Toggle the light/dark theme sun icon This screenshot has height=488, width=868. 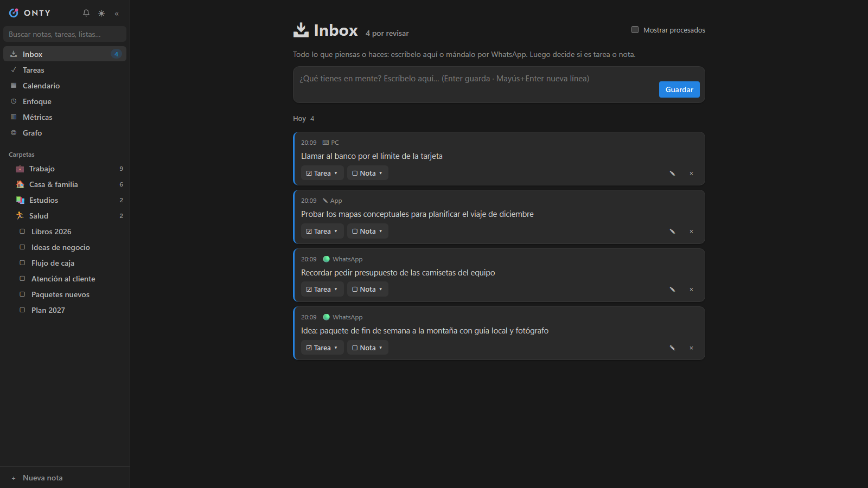(x=101, y=13)
